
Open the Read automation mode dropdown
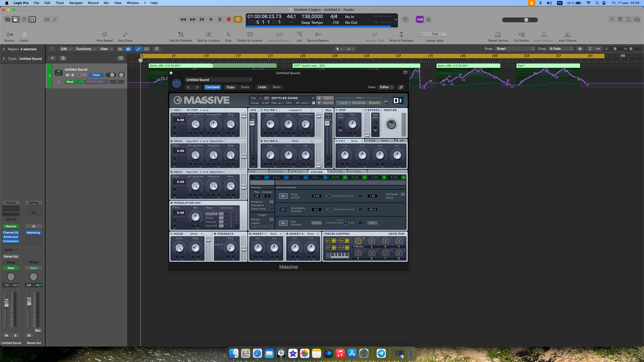click(x=74, y=82)
